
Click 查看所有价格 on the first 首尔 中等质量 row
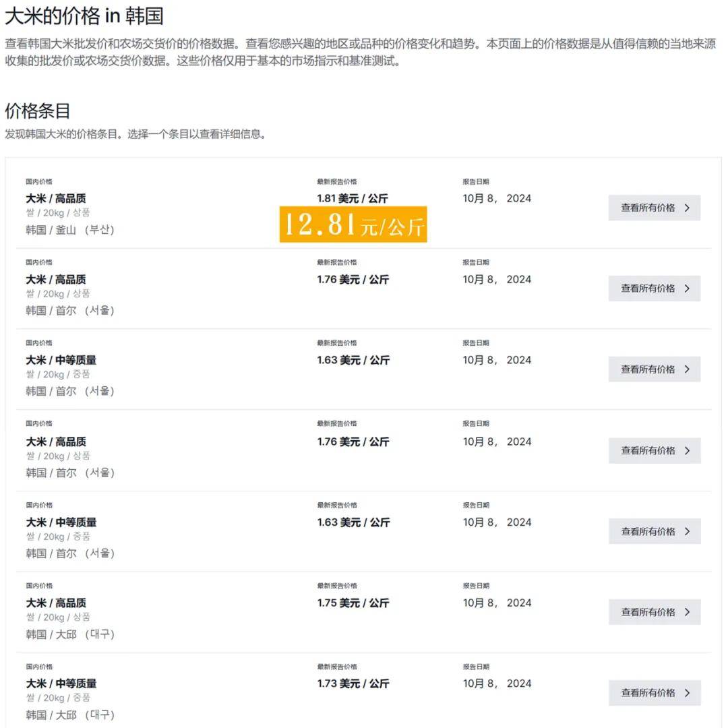coord(647,369)
